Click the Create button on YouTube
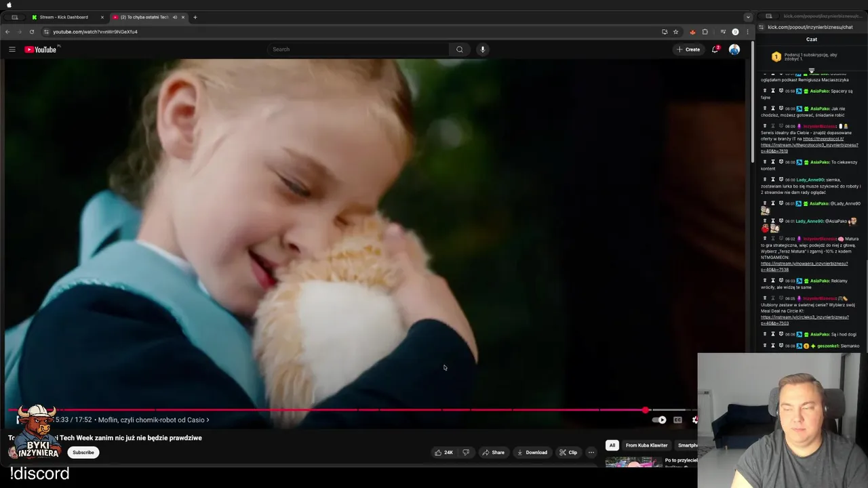 click(688, 49)
